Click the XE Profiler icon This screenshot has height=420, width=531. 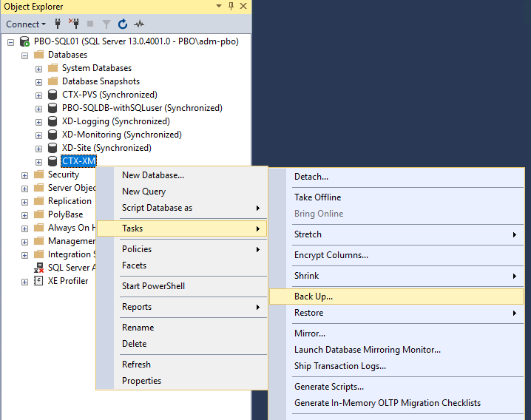(x=38, y=281)
